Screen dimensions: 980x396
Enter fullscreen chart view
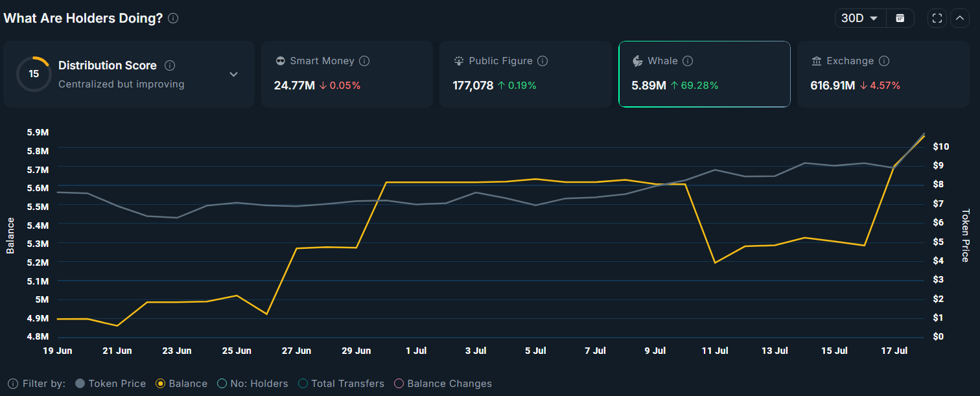click(937, 18)
